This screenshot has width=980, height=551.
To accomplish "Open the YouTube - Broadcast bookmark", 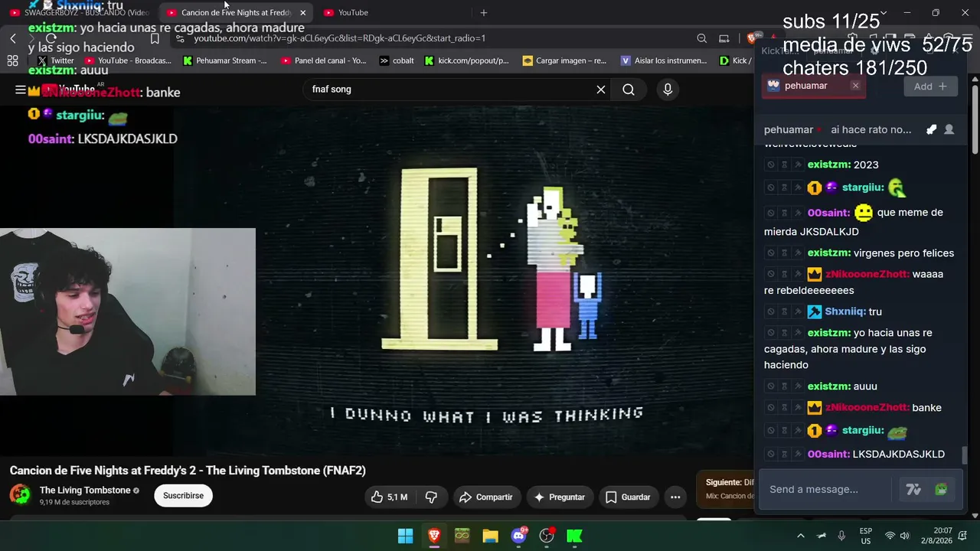I will (x=128, y=60).
